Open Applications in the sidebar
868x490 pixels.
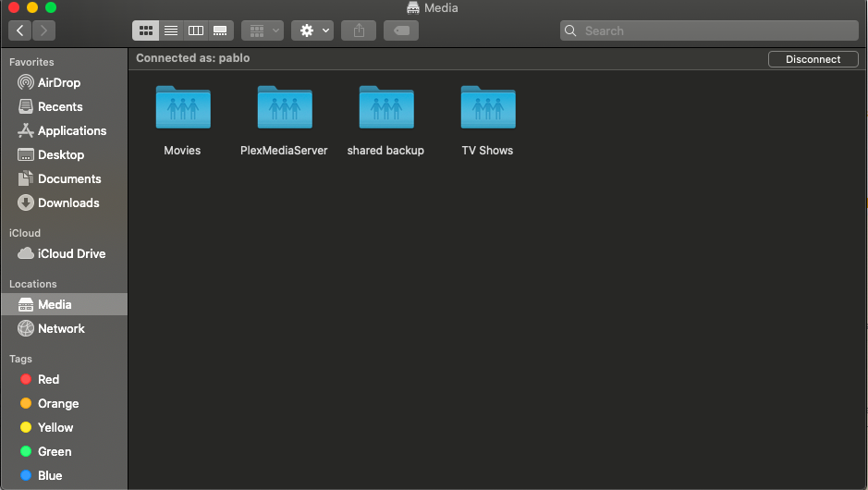click(x=64, y=130)
